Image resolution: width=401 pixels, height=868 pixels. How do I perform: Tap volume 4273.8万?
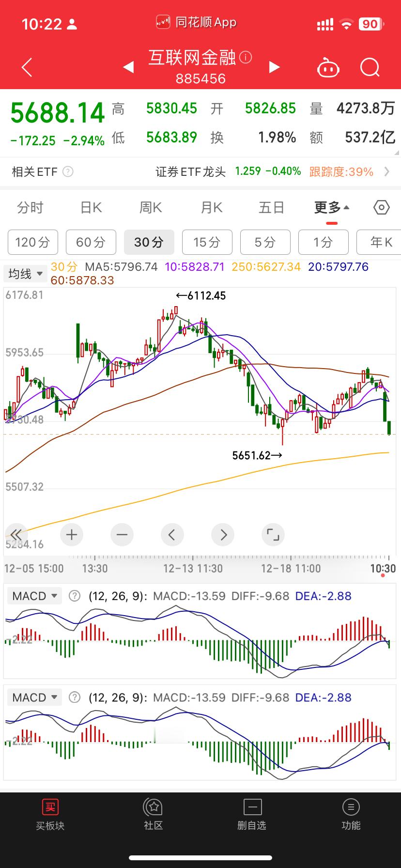click(x=366, y=108)
